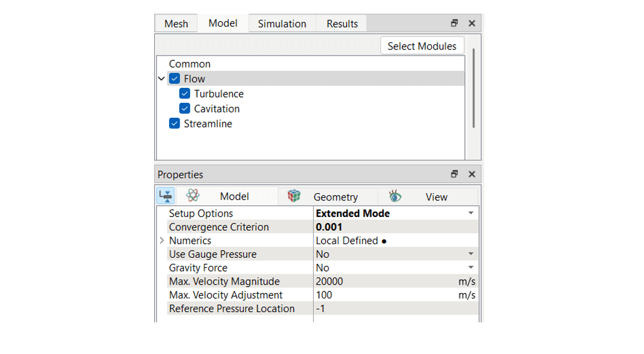Click the cube Geometry icon
Screen dimensions: 644x354
(x=294, y=196)
